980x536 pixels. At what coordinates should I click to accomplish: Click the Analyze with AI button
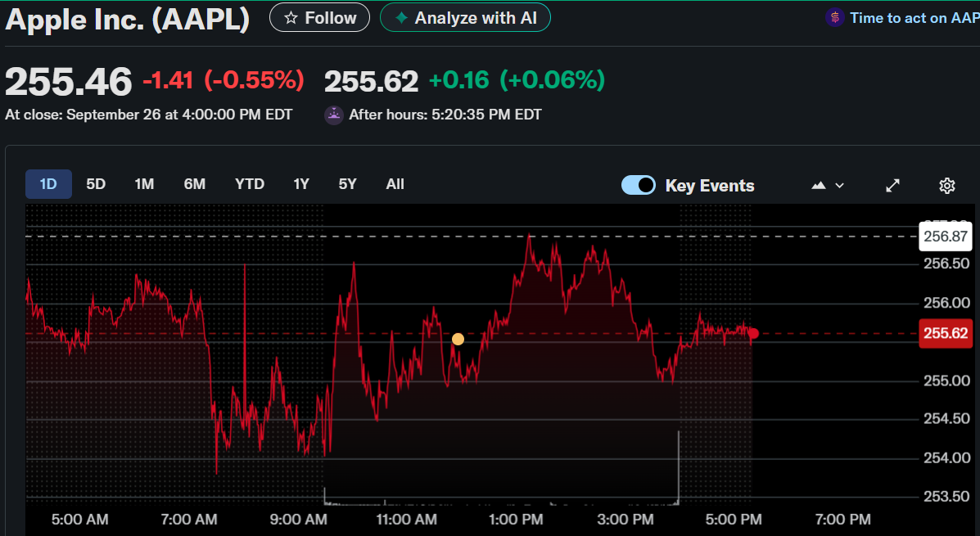tap(465, 17)
